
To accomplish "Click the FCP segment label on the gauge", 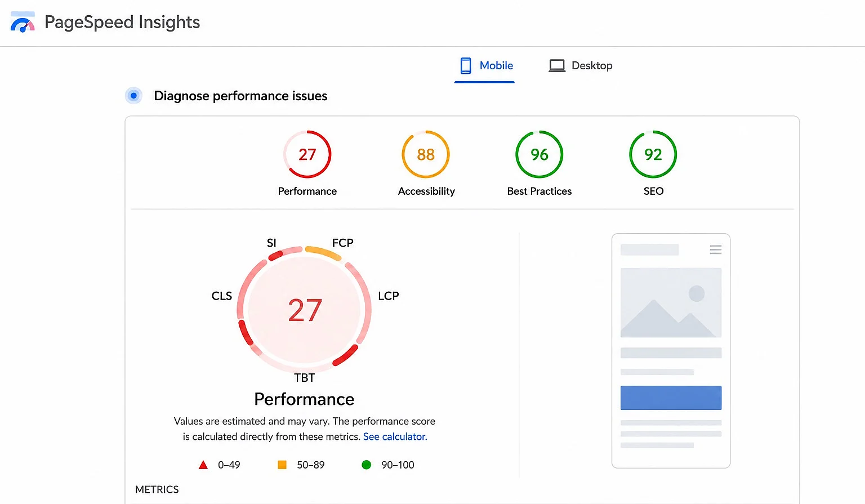I will coord(343,243).
